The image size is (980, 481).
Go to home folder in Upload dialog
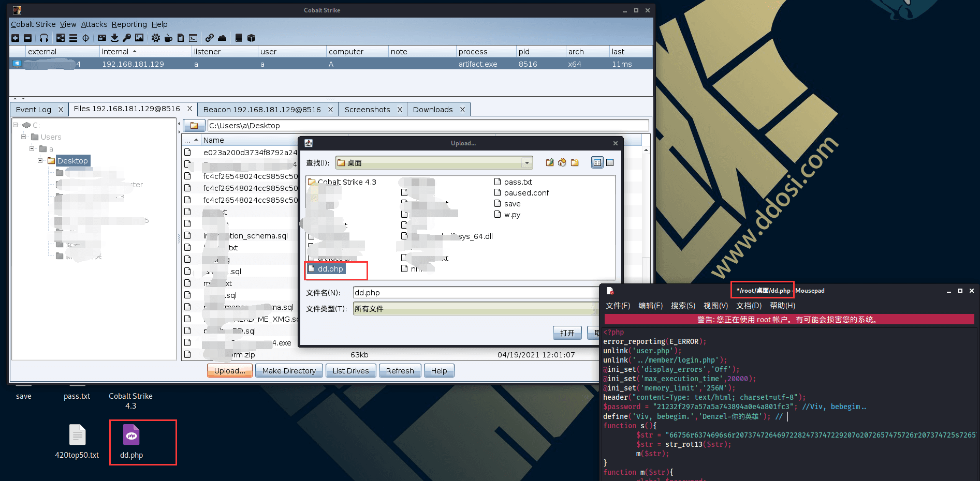(x=562, y=162)
